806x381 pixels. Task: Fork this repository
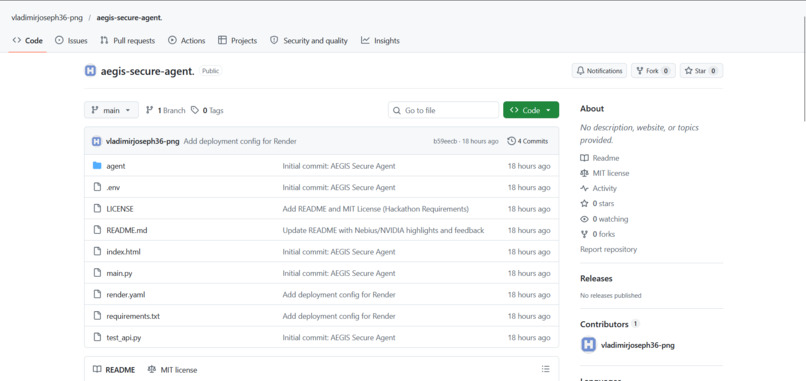(x=653, y=71)
